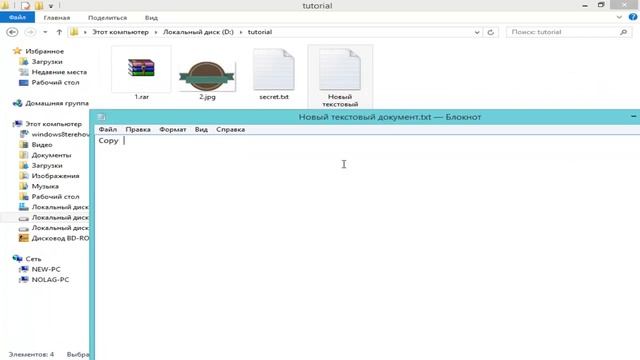Image resolution: width=640 pixels, height=360 pixels.
Task: Click the Notepad text editing area
Action: (x=367, y=247)
